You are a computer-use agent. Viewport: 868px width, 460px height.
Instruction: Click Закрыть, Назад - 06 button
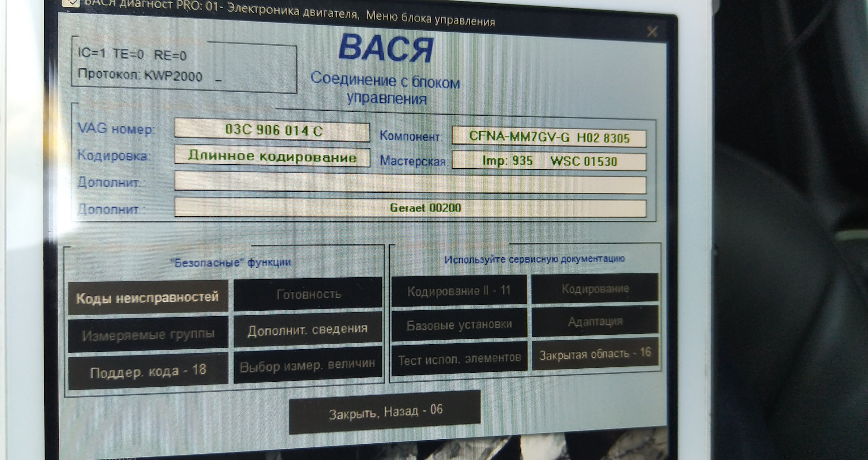385,412
